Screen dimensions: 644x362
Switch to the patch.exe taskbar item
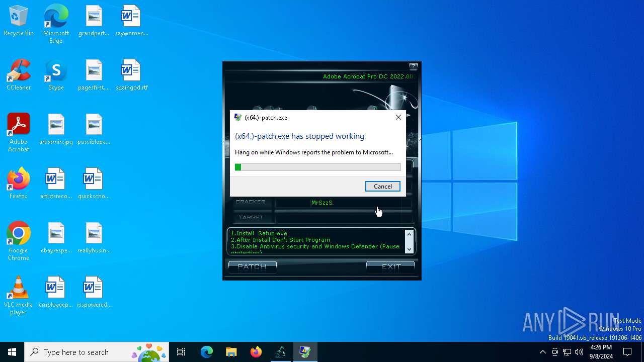(305, 352)
